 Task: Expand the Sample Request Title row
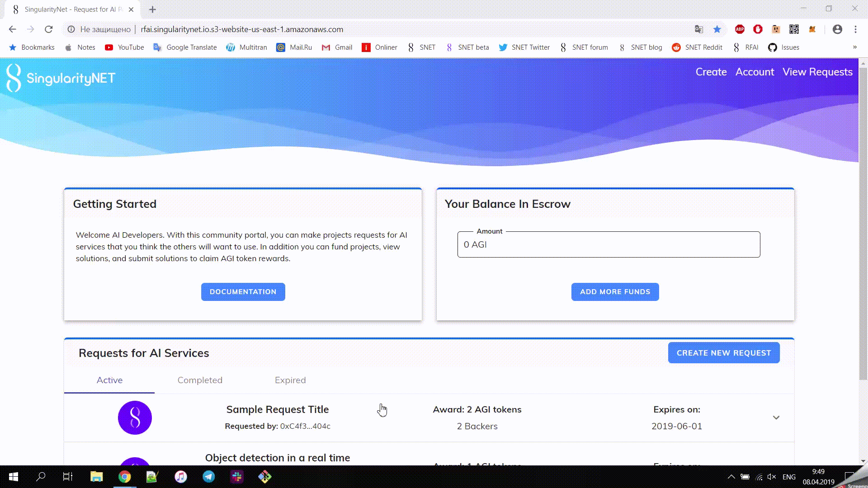click(x=776, y=418)
